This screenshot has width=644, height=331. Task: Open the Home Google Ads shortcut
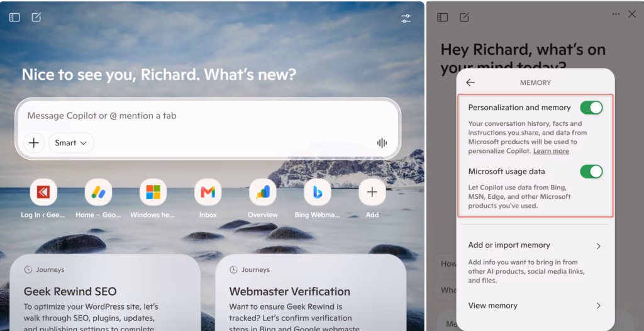tap(98, 192)
